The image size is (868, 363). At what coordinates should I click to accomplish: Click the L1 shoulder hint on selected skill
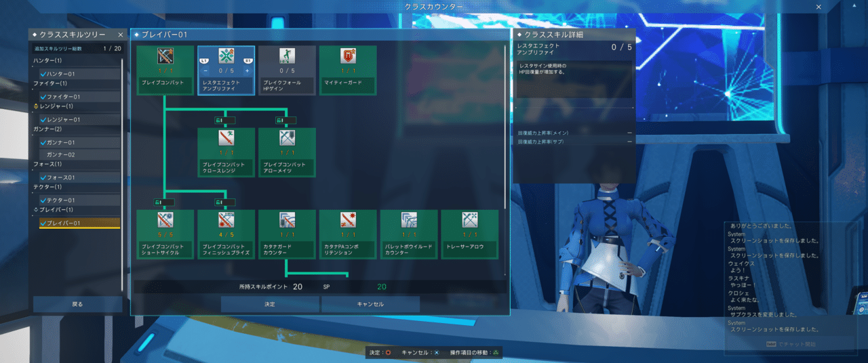tap(203, 61)
